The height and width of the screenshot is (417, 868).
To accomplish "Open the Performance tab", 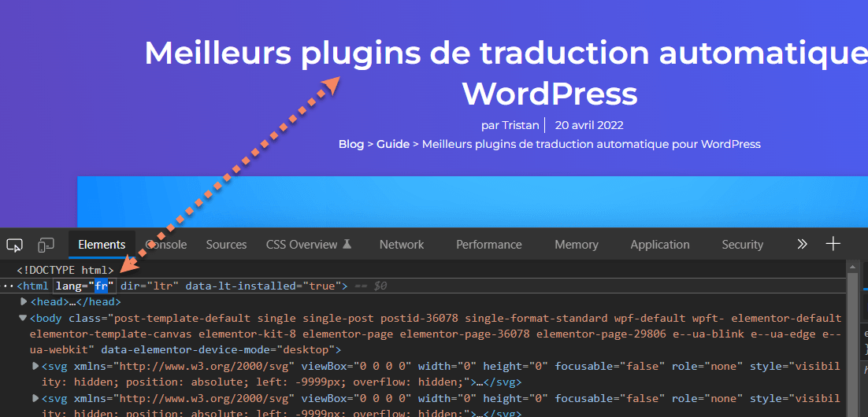I will pyautogui.click(x=489, y=245).
